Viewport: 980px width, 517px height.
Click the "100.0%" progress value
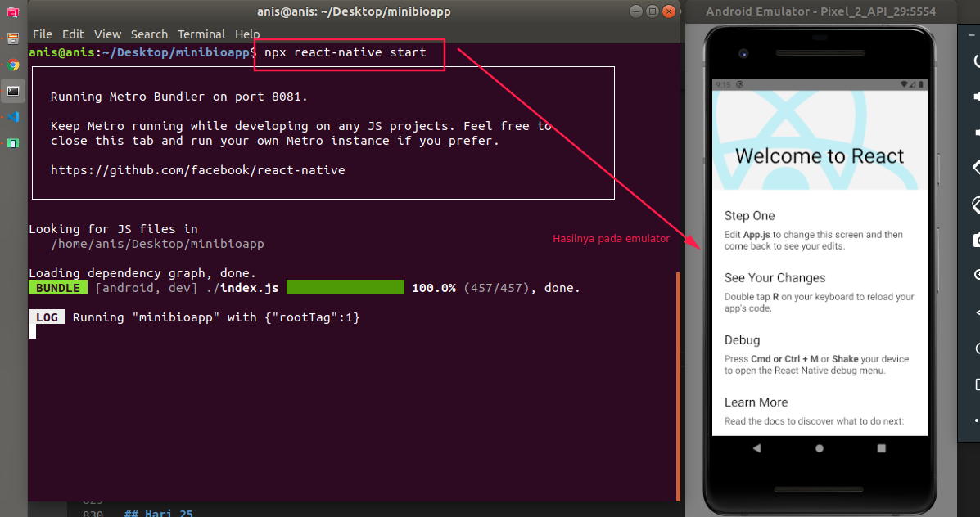click(434, 288)
